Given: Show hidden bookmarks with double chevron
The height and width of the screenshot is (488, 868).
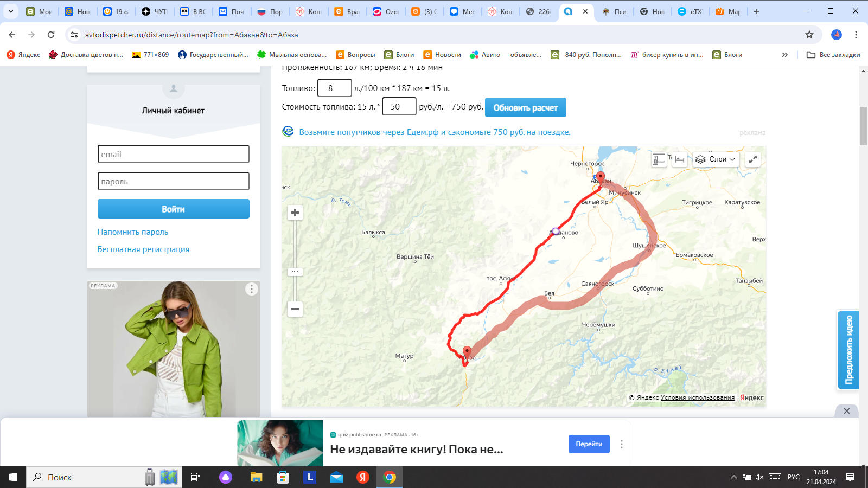Looking at the screenshot, I should pyautogui.click(x=784, y=55).
